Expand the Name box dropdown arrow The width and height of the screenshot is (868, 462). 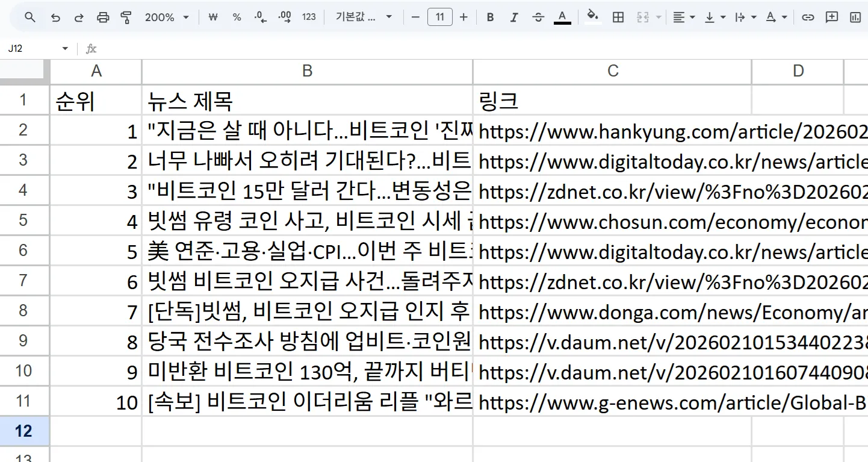click(x=65, y=48)
